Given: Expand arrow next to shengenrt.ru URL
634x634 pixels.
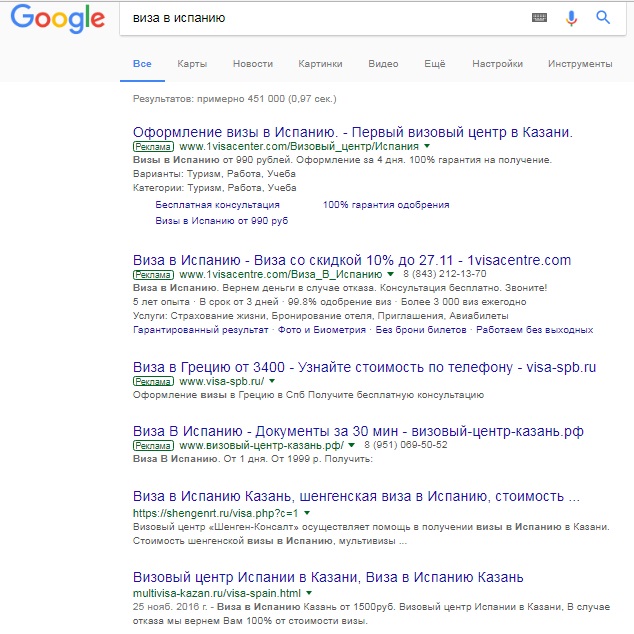Looking at the screenshot, I should click(307, 513).
